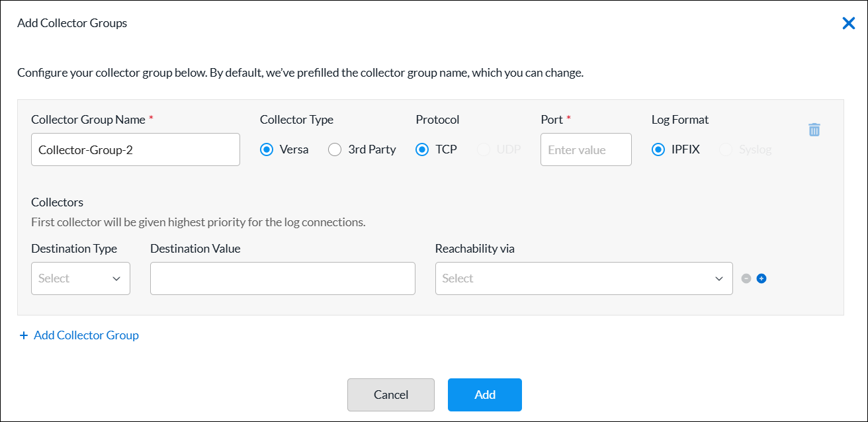
Task: Click the Destination Value field
Action: tap(282, 278)
